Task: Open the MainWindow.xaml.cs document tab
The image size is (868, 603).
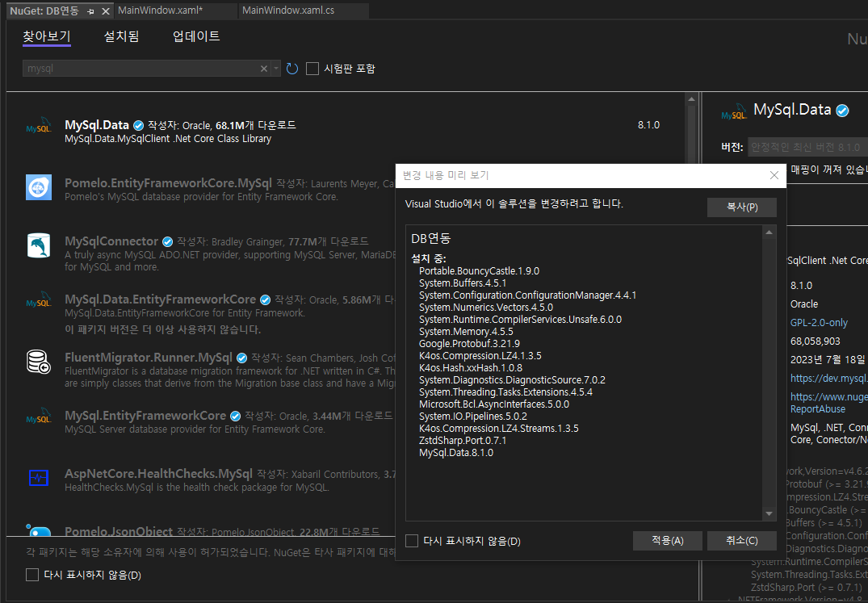Action: [x=304, y=10]
